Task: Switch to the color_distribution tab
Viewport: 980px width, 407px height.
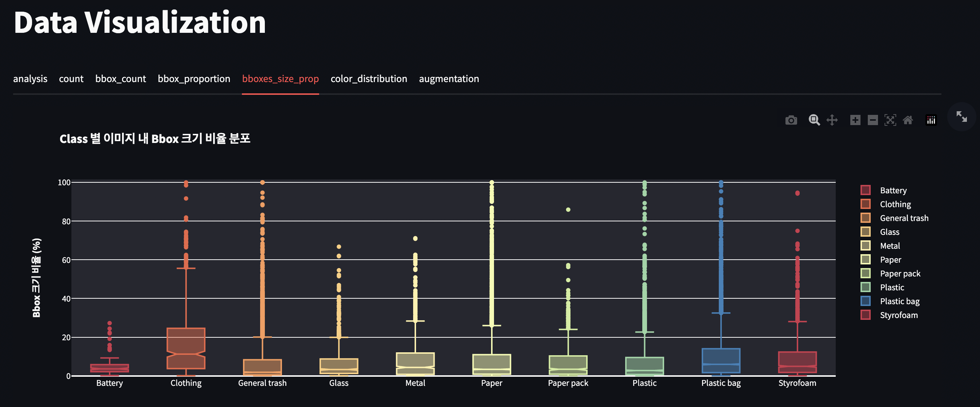Action: tap(369, 79)
